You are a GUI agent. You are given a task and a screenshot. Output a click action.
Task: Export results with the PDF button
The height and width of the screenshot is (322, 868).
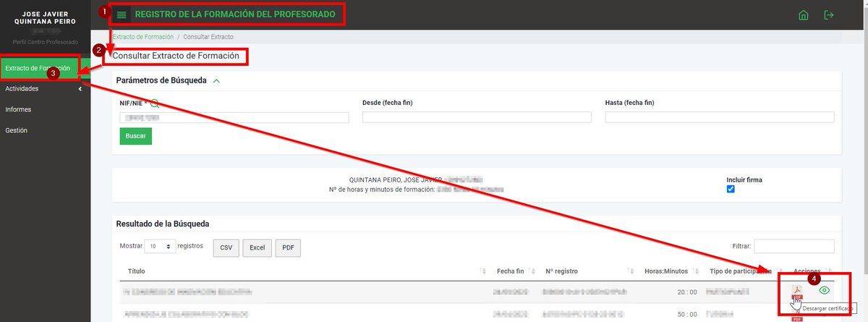coord(288,247)
